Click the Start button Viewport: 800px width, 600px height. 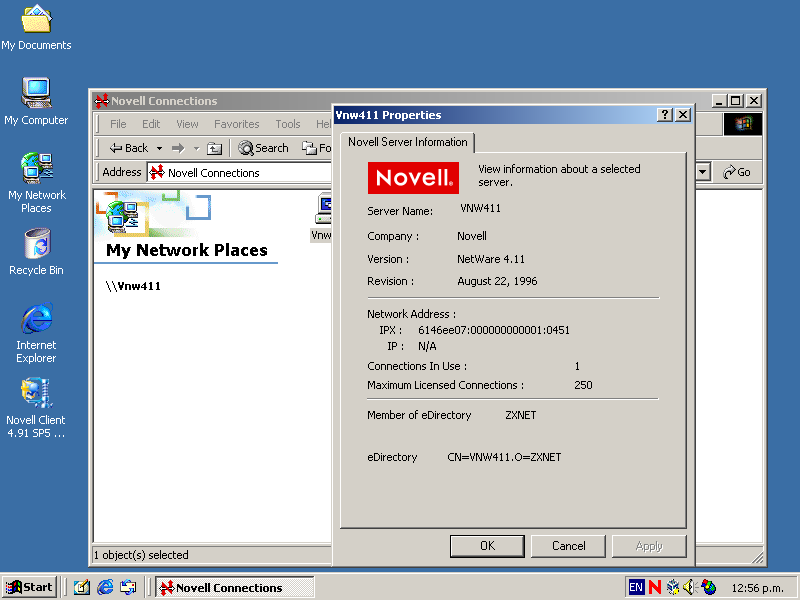pyautogui.click(x=30, y=587)
